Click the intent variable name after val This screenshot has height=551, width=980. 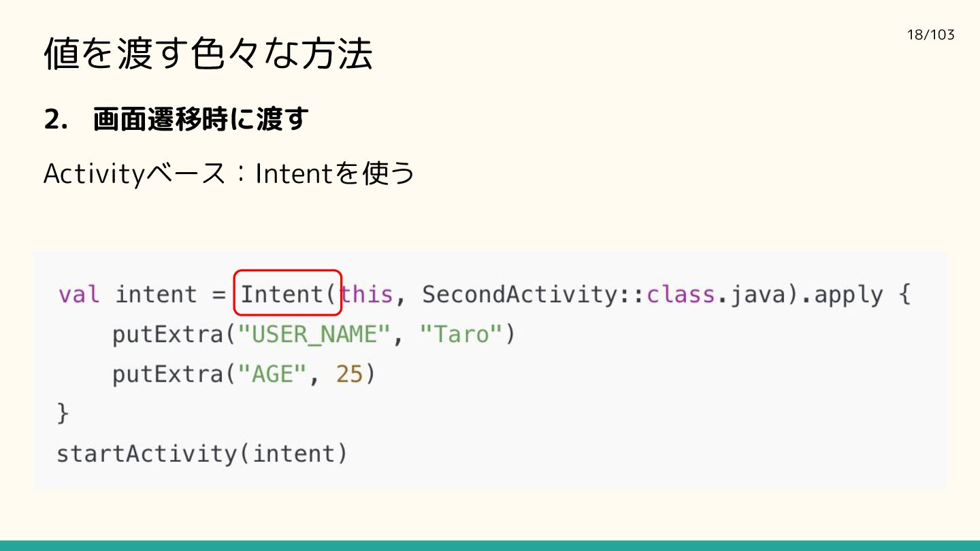click(156, 295)
